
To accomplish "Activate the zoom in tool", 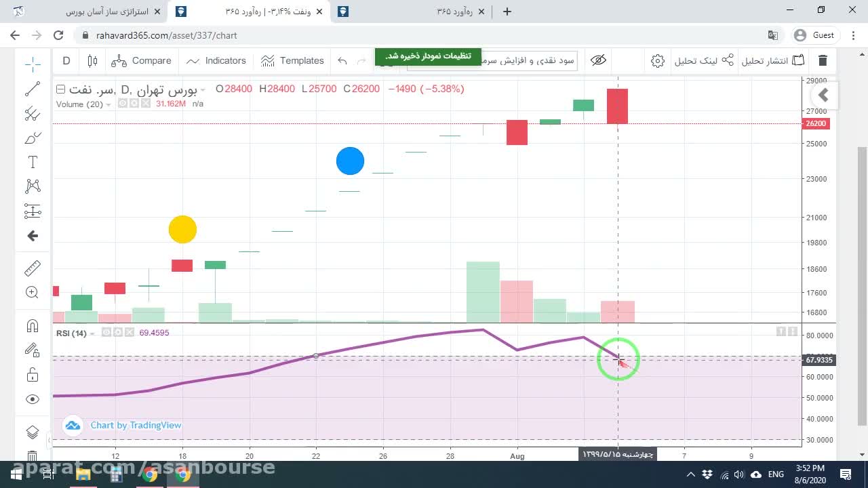I will tap(33, 293).
